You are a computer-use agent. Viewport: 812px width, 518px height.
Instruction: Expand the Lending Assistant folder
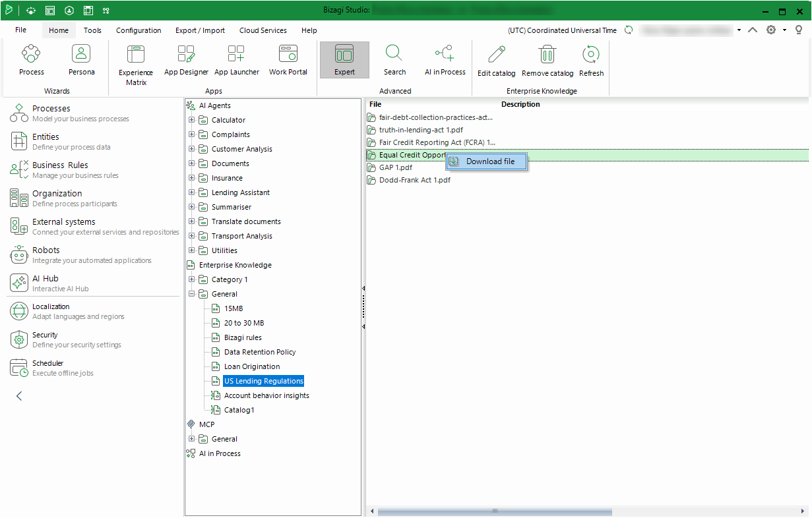pos(192,192)
